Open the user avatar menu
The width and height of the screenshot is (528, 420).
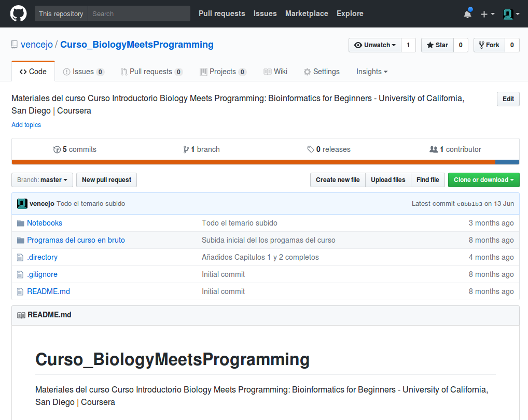pyautogui.click(x=511, y=14)
